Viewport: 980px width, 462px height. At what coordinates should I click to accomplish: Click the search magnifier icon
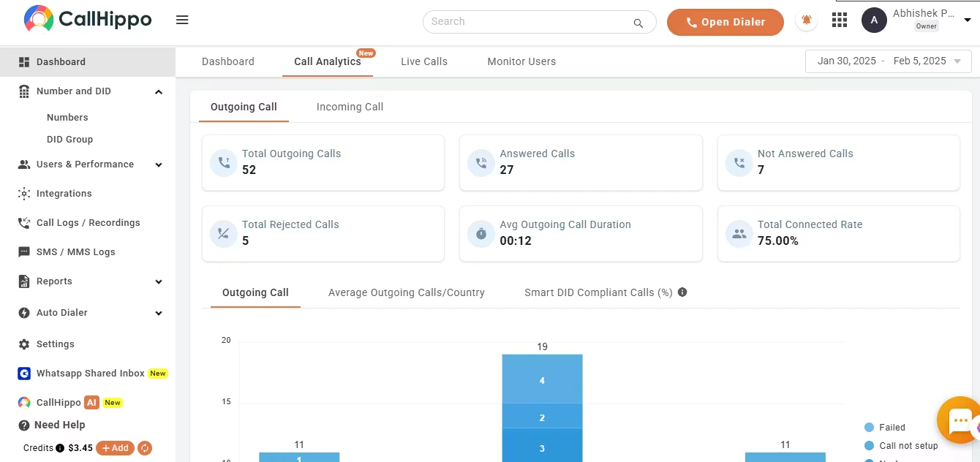638,23
